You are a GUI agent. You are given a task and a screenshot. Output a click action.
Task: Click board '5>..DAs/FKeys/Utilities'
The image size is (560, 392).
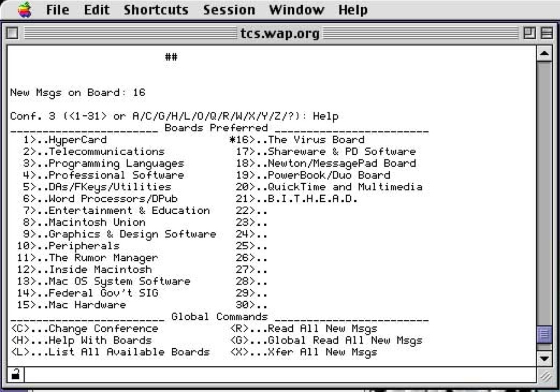point(97,187)
